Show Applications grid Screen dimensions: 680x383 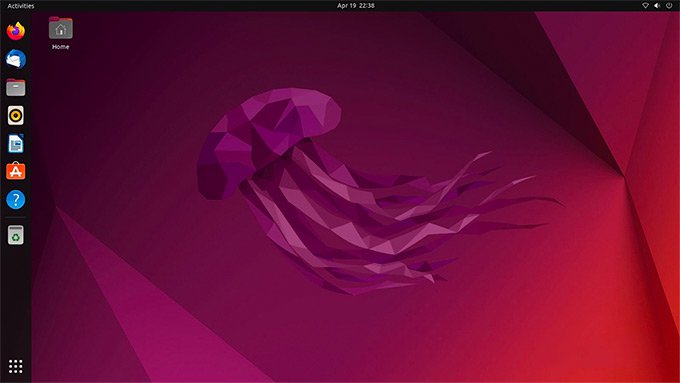pyautogui.click(x=16, y=367)
